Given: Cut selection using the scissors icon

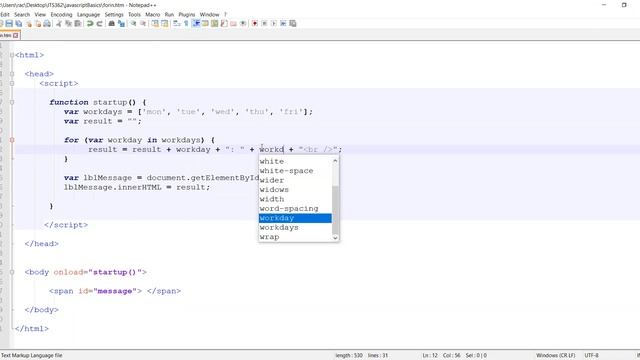Looking at the screenshot, I should (59, 24).
